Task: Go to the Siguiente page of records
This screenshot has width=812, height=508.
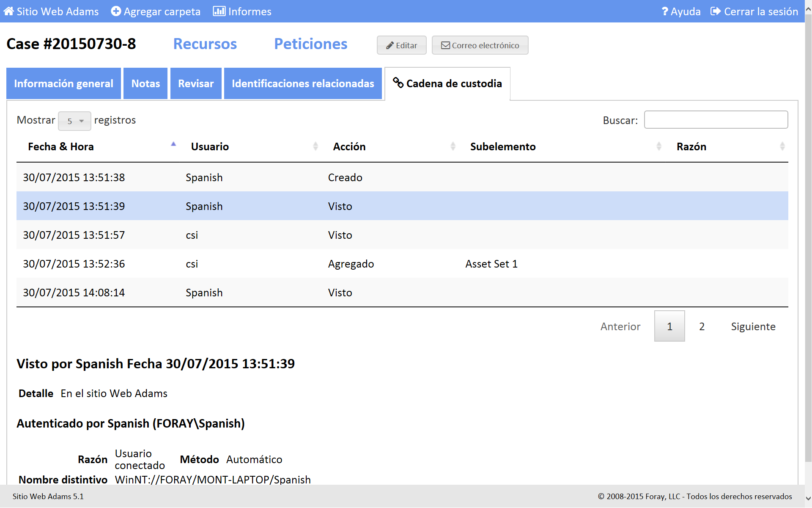Action: [x=753, y=326]
